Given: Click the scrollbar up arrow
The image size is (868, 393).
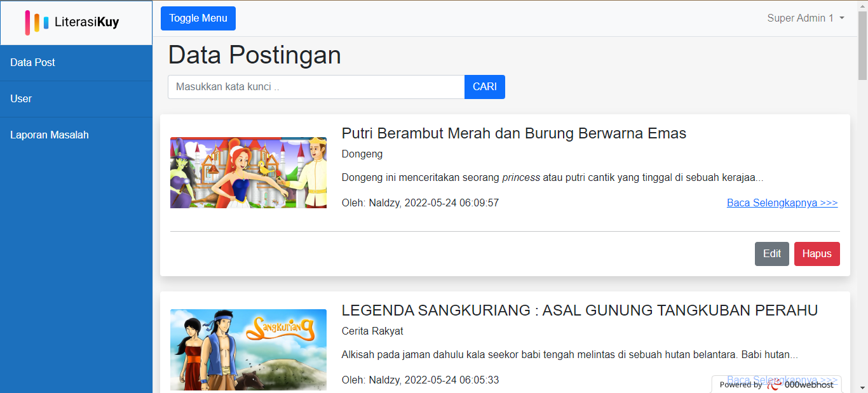Looking at the screenshot, I should click(862, 5).
